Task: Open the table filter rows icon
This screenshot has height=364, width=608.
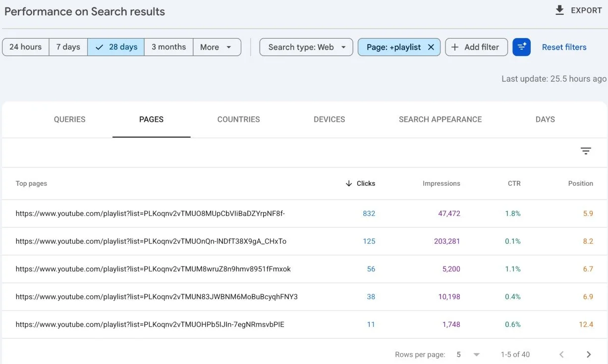Action: (586, 151)
